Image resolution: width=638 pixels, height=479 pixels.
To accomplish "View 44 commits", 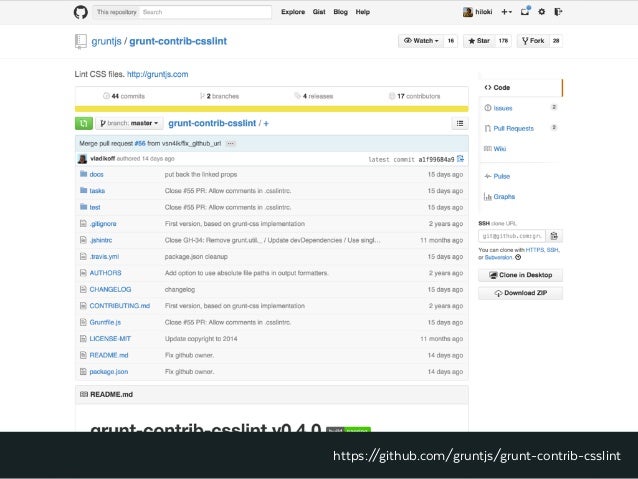I will click(124, 96).
